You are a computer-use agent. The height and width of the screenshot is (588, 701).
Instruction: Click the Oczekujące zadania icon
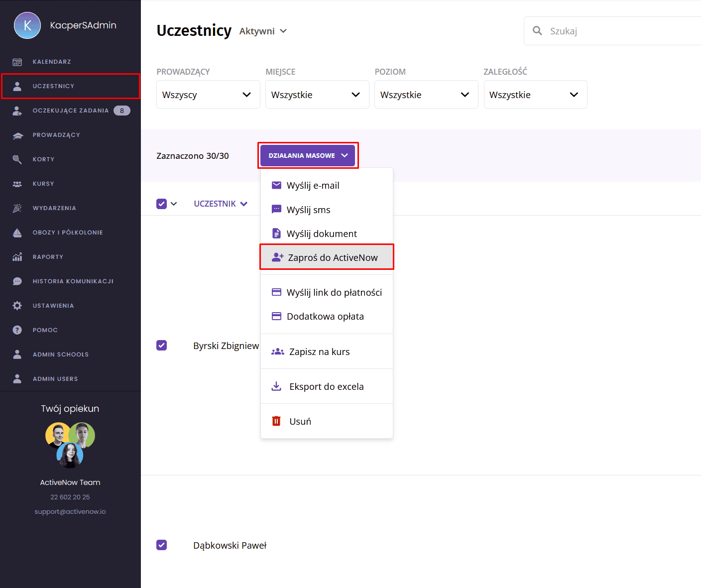coord(17,111)
